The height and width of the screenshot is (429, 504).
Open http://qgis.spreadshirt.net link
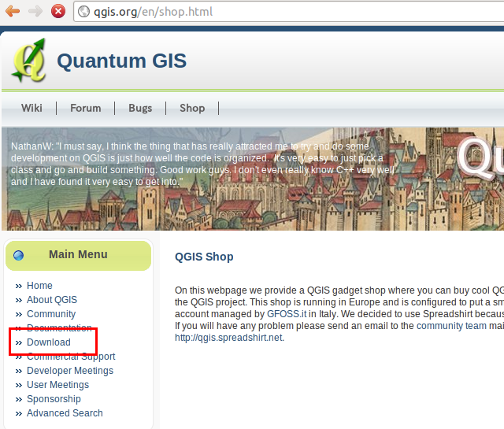pyautogui.click(x=229, y=338)
